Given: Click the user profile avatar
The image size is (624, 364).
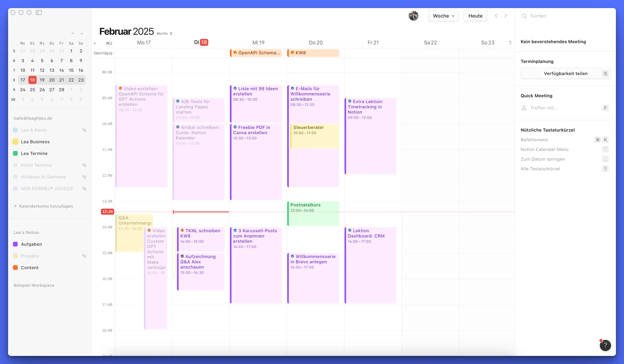Looking at the screenshot, I should 413,16.
